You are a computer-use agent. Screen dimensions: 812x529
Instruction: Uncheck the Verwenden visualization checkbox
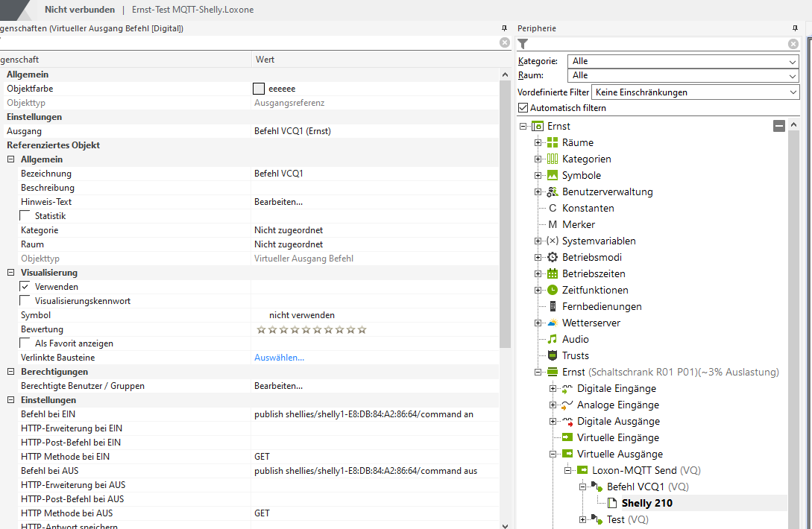pos(25,287)
